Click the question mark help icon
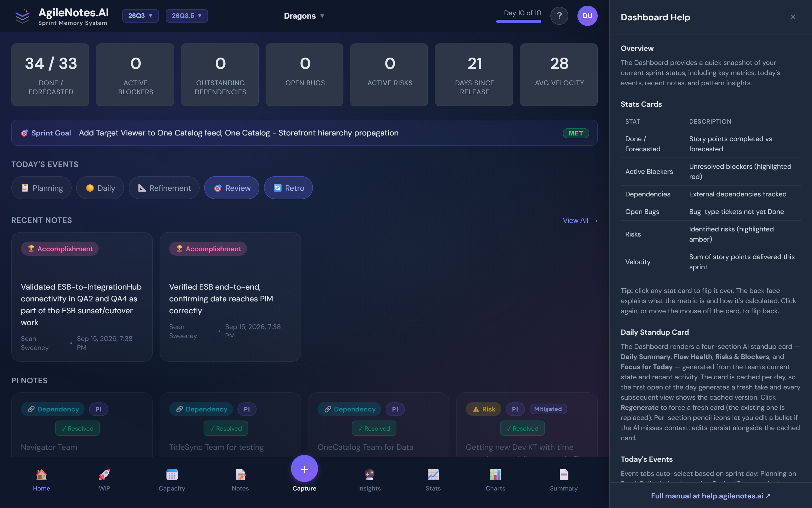The height and width of the screenshot is (508, 812). 559,16
